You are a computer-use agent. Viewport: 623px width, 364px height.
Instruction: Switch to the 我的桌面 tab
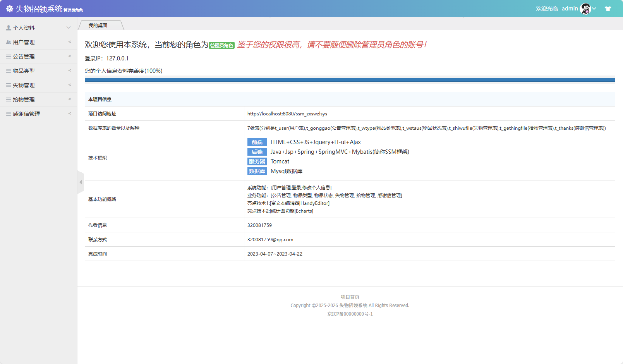click(x=98, y=26)
